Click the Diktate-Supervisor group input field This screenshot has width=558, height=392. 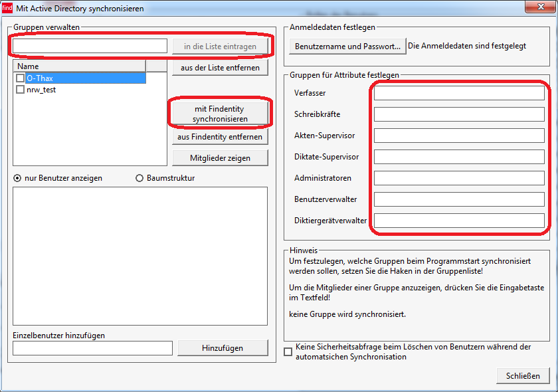pos(459,157)
